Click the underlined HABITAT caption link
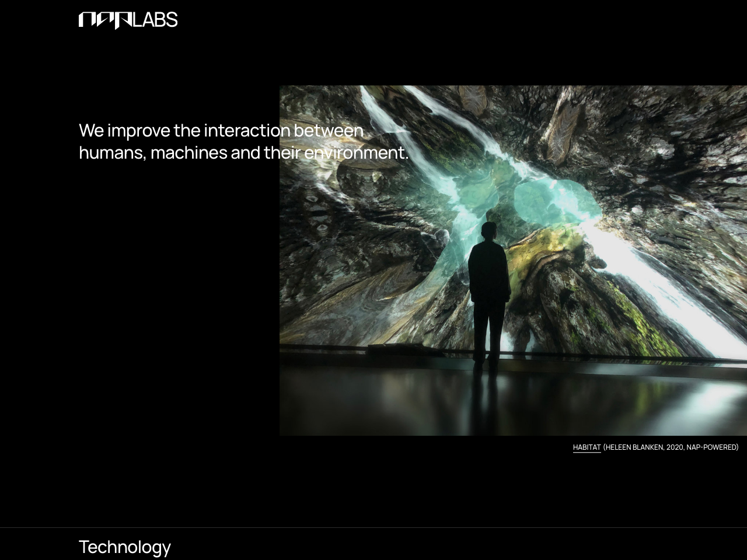 pyautogui.click(x=587, y=447)
